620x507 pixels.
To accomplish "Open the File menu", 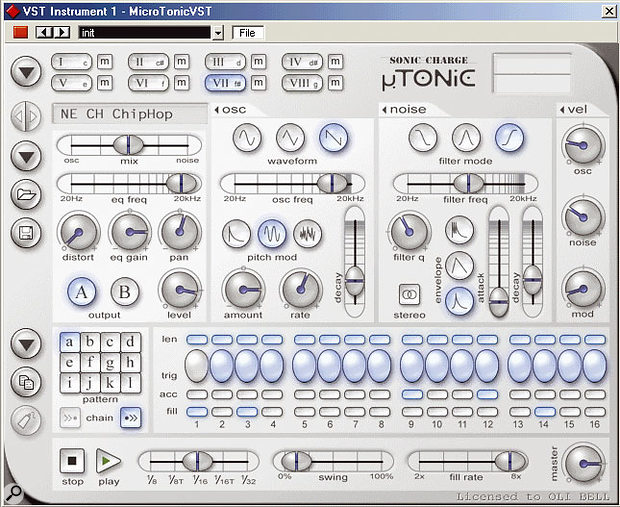I will pos(248,33).
